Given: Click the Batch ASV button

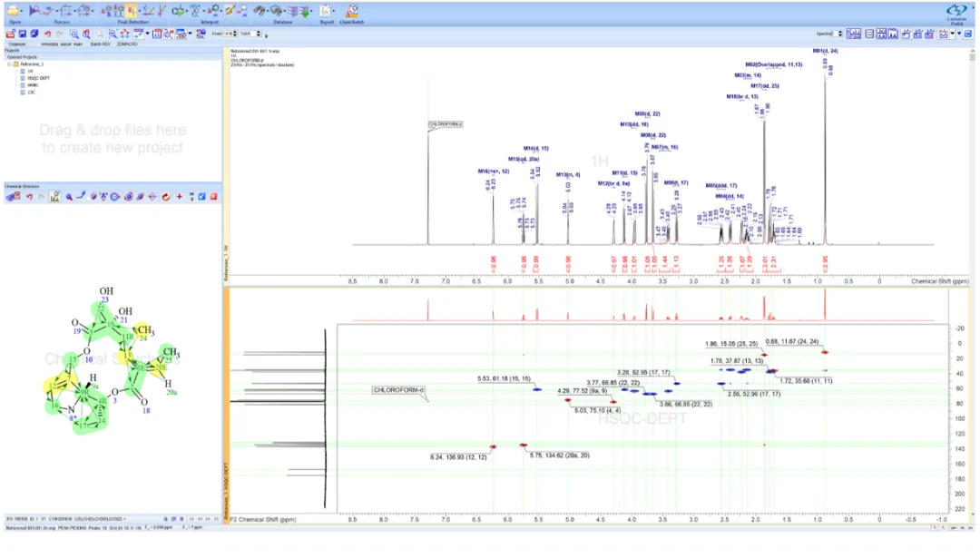Looking at the screenshot, I should coord(100,44).
